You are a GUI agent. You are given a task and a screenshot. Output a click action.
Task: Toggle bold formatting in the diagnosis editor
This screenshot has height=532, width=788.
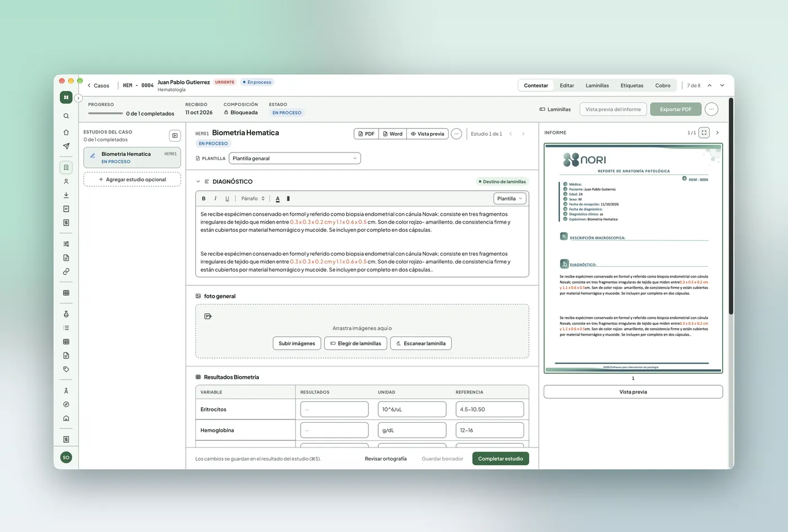tap(204, 199)
